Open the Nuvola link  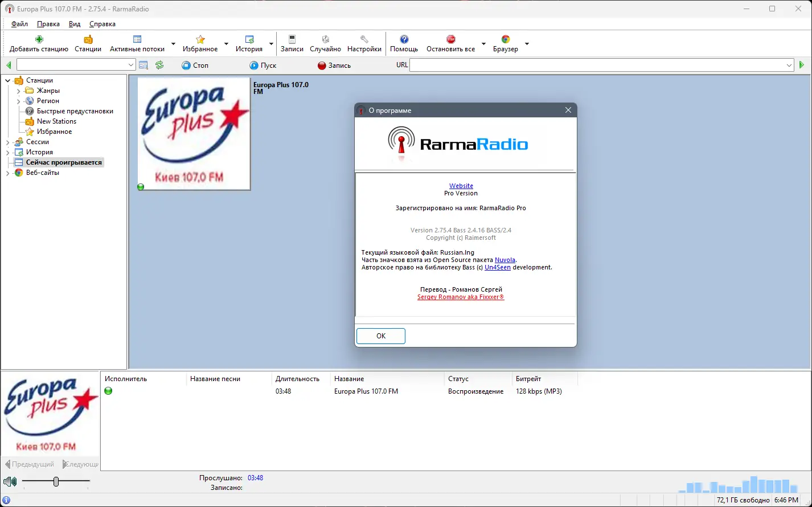point(505,260)
